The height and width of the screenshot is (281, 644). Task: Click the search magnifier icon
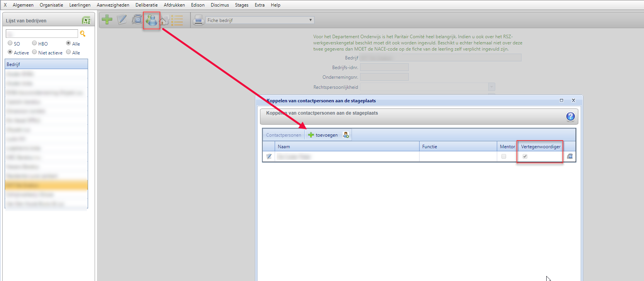coord(83,34)
